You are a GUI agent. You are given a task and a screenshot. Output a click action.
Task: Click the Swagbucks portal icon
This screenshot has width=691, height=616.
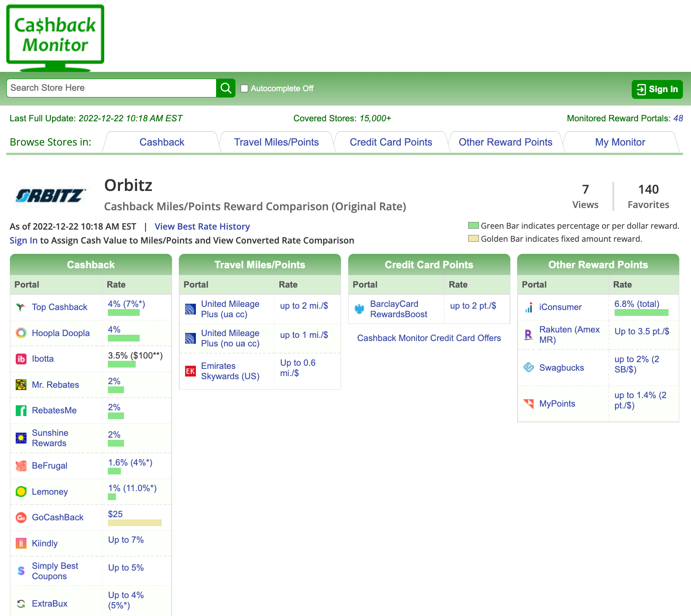tap(529, 368)
